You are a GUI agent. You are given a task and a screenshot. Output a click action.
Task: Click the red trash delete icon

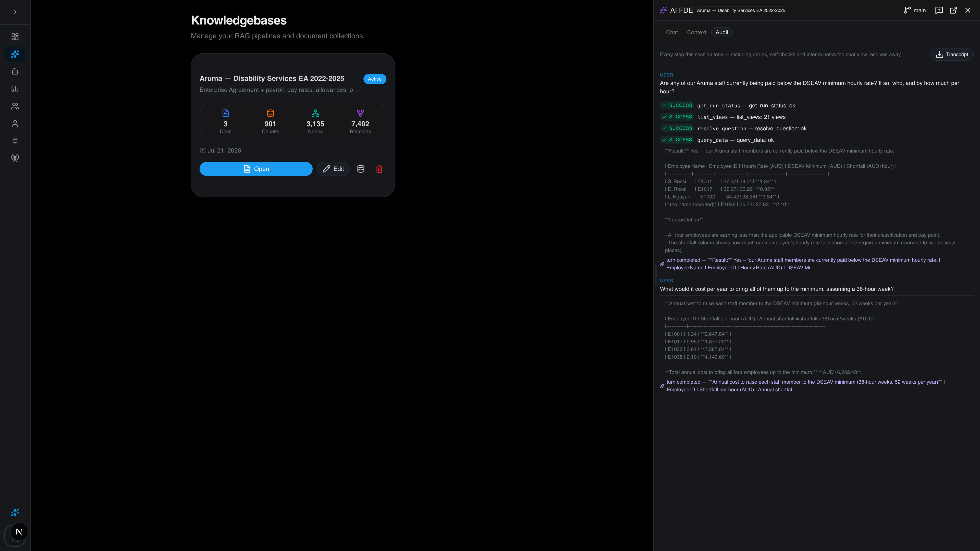pos(379,169)
